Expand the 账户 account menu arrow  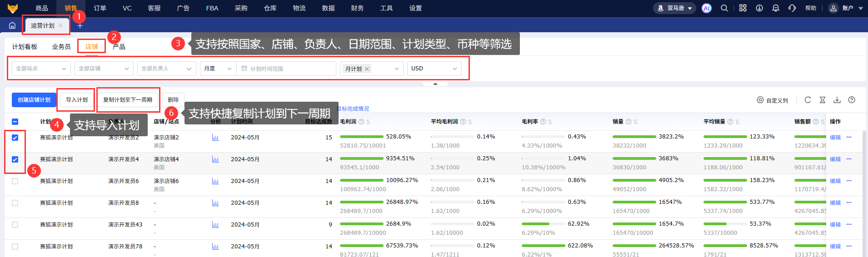click(x=861, y=8)
